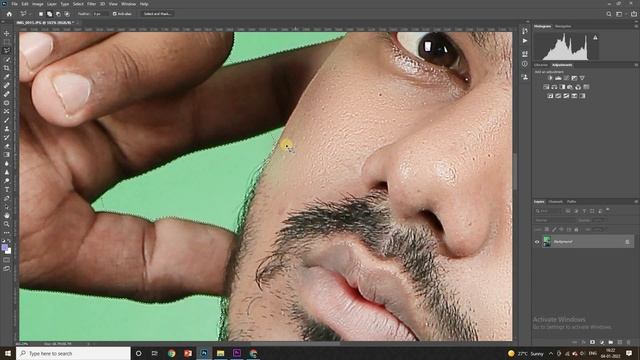Add a Hue/Saturation adjustment

(546, 87)
